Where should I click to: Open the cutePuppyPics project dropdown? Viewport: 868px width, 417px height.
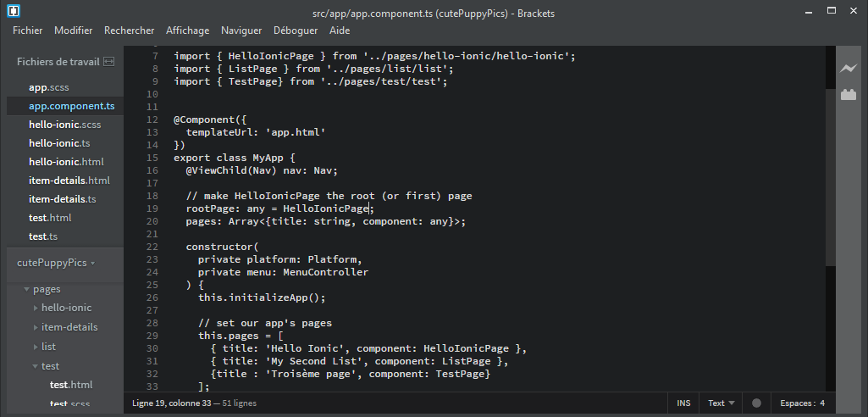56,263
